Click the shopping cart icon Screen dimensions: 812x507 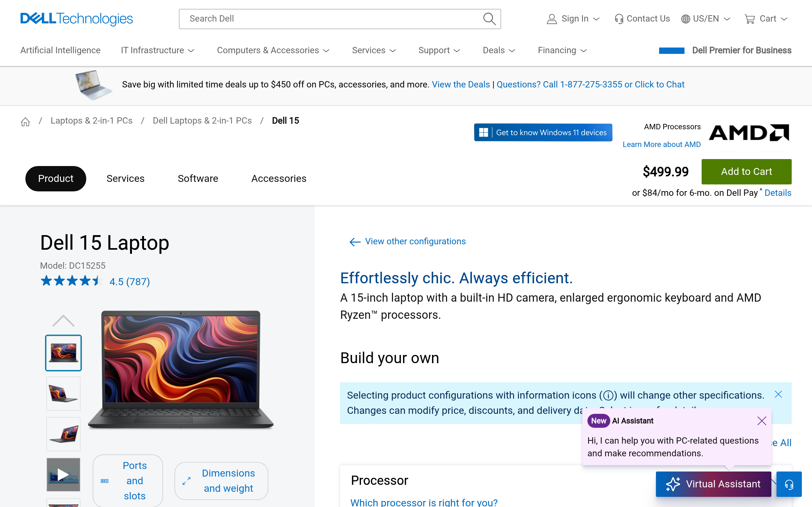point(749,19)
